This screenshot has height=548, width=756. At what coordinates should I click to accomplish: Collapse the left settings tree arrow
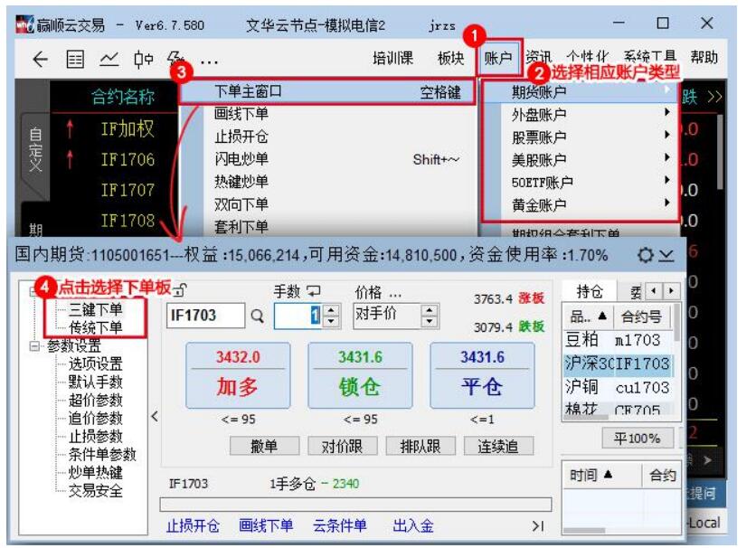[x=155, y=416]
